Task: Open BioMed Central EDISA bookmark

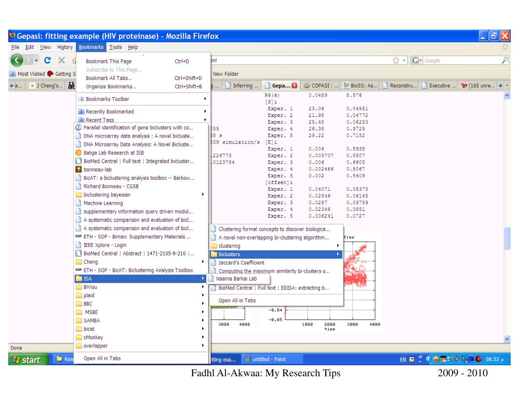Action: click(276, 288)
